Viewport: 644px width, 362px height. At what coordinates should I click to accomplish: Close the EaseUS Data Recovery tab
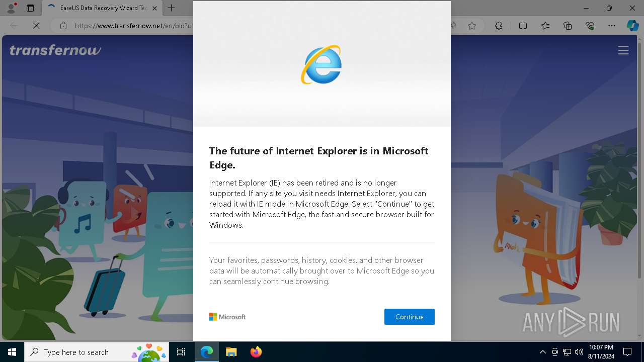(x=154, y=8)
